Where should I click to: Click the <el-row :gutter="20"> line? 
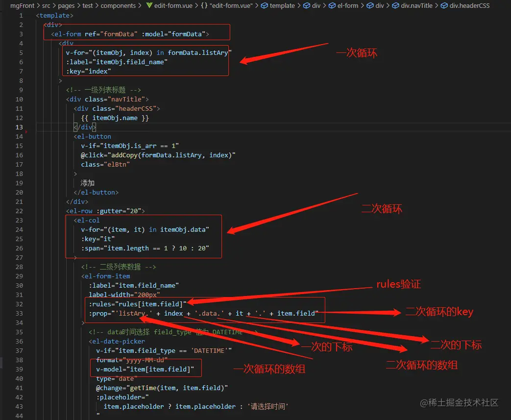pyautogui.click(x=105, y=211)
